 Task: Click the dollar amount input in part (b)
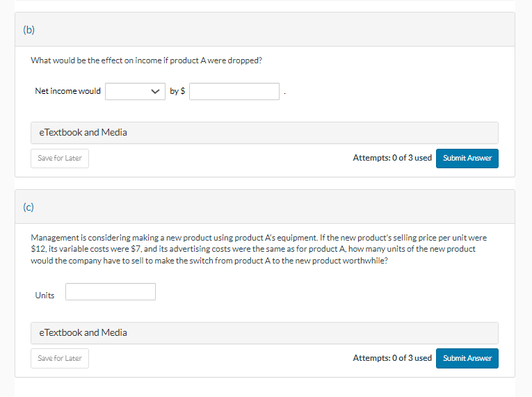coord(234,91)
